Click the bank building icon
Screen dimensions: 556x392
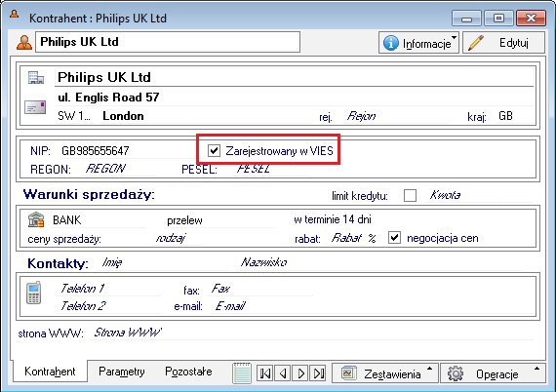click(x=36, y=219)
